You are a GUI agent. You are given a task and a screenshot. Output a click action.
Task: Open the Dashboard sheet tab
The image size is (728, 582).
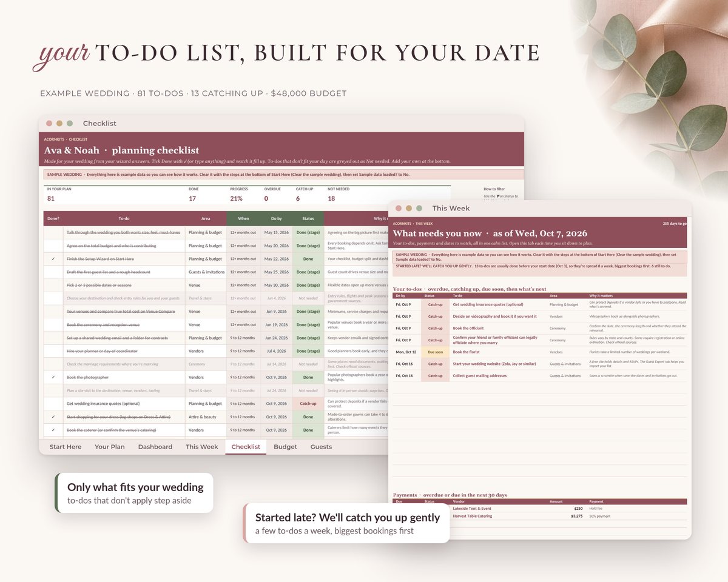click(155, 447)
